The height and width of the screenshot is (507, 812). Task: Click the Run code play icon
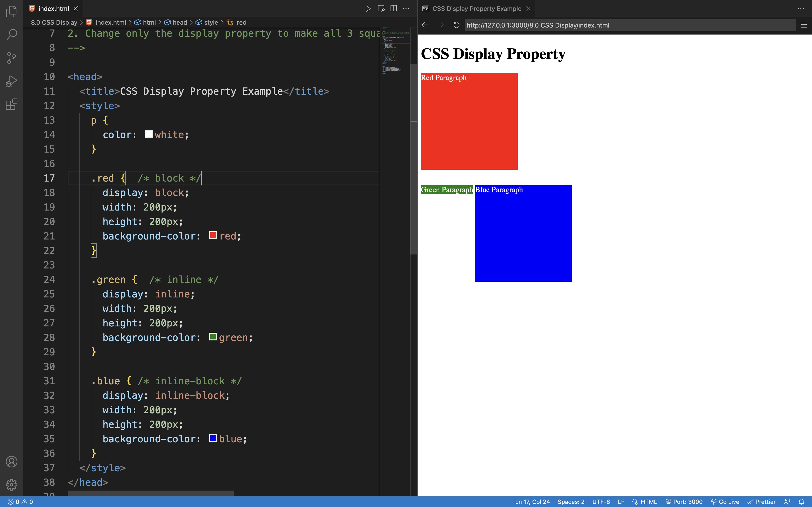tap(368, 9)
